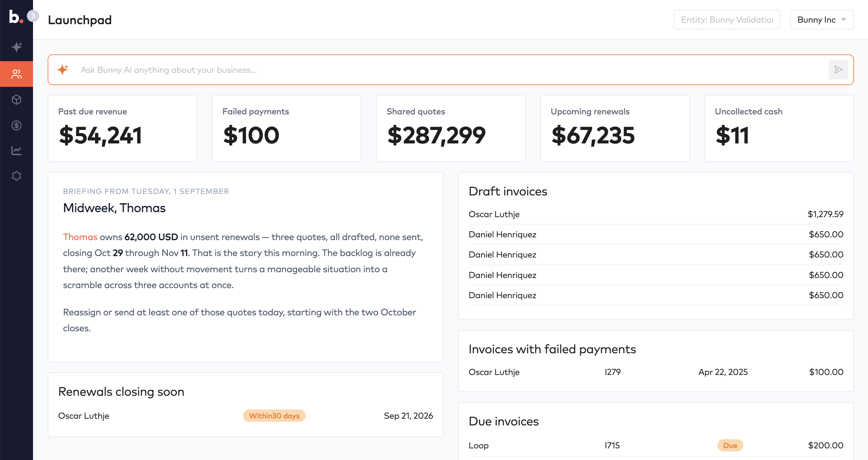Click the Launchpad page title
Screen dimensions: 868x460
coord(80,20)
